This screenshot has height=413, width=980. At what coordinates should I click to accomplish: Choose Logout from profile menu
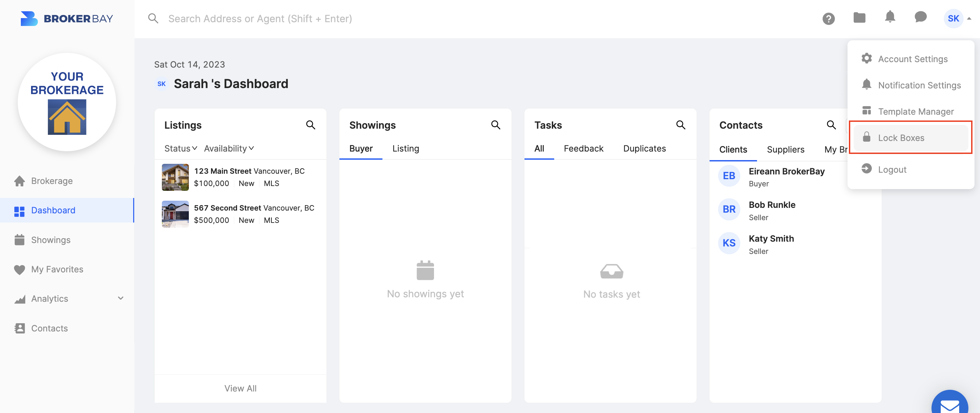click(911, 169)
